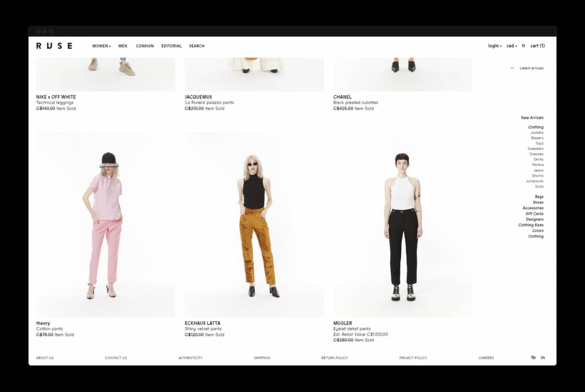Image resolution: width=585 pixels, height=392 pixels.
Task: Go to the Men section
Action: click(x=123, y=46)
